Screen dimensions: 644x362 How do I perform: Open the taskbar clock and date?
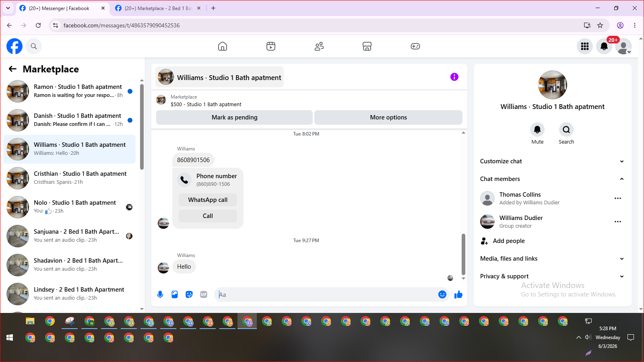tap(608, 337)
